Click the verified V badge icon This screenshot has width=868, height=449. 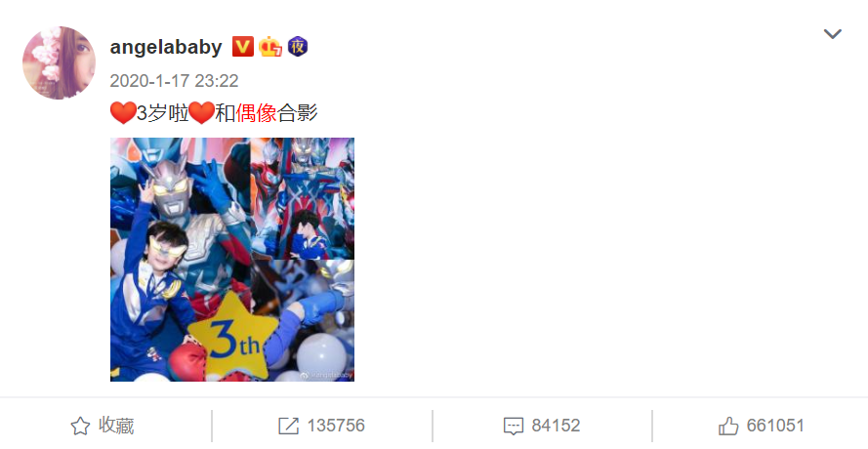point(242,47)
